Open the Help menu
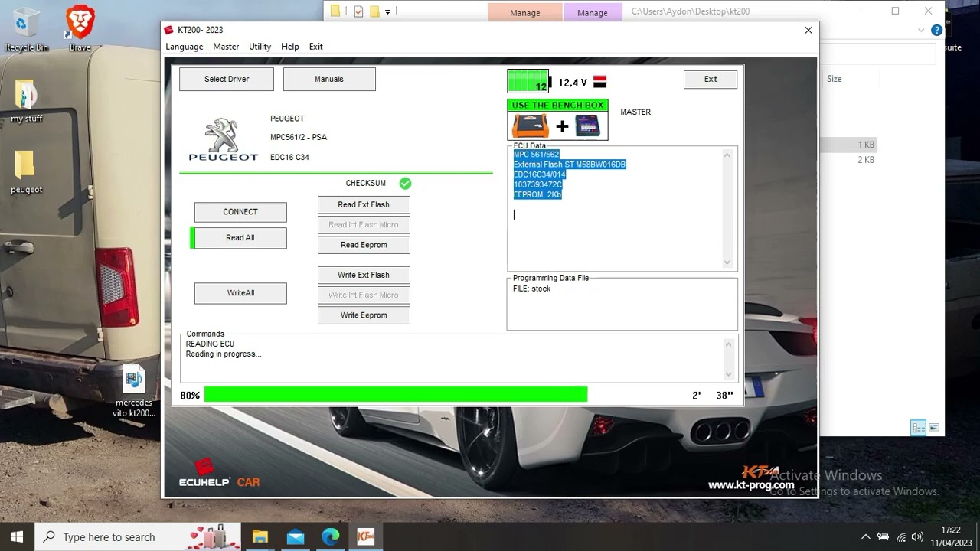Viewport: 980px width, 551px height. [x=290, y=47]
